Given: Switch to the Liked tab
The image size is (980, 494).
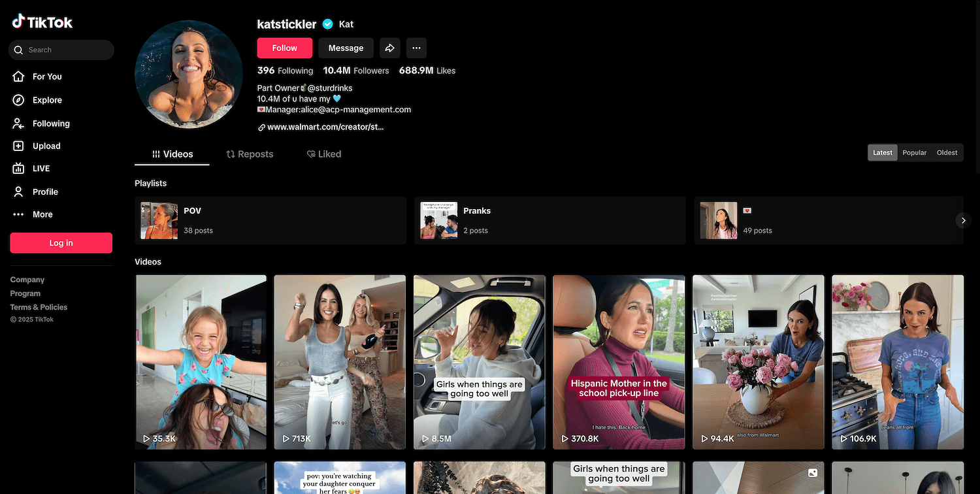Looking at the screenshot, I should 324,154.
